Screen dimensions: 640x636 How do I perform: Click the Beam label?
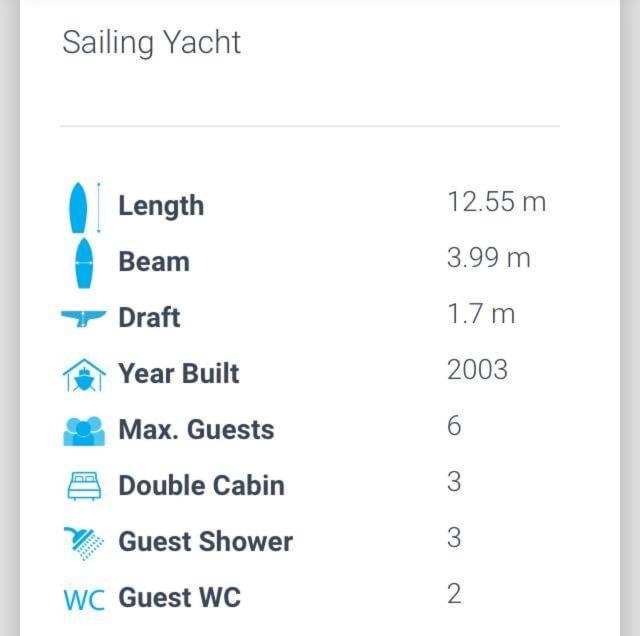coord(154,262)
